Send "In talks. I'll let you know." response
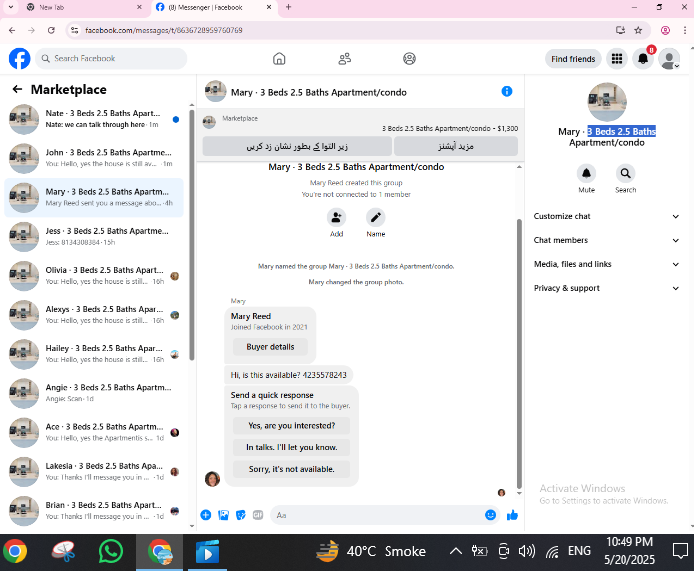Image resolution: width=694 pixels, height=571 pixels. (x=291, y=447)
